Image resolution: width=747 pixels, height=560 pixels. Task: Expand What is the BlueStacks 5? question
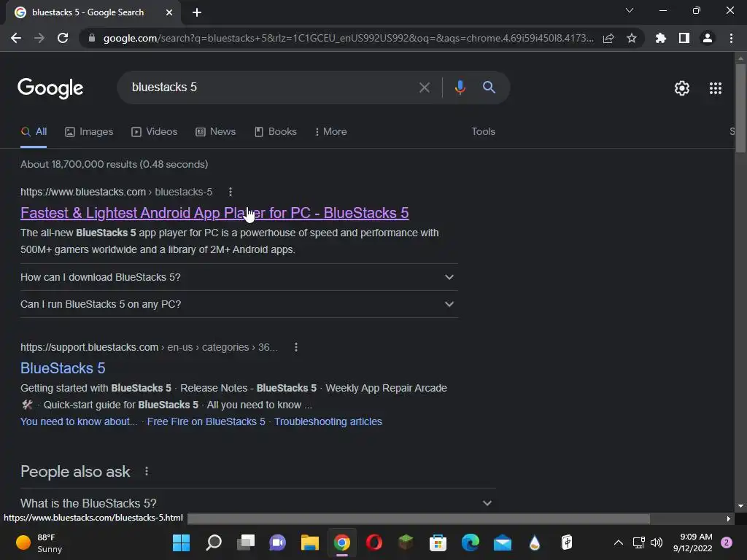click(x=258, y=503)
